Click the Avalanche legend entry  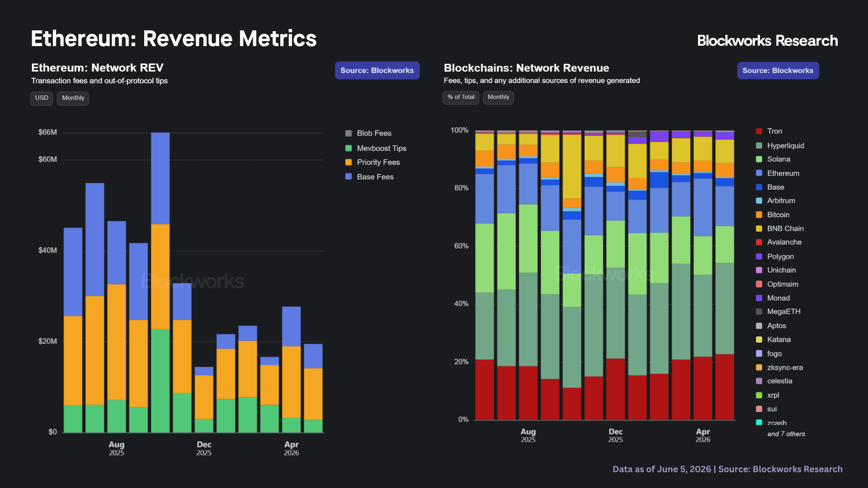click(x=779, y=242)
